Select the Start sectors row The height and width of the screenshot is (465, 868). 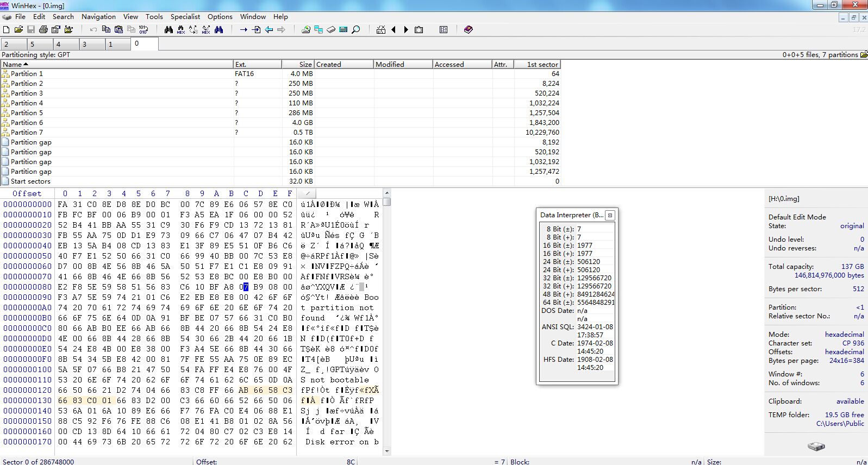[280, 181]
